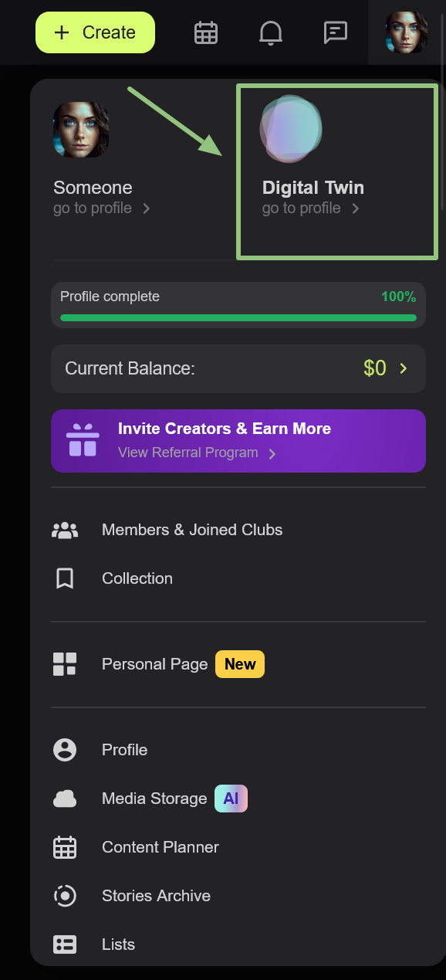
Task: Click the Profile complete progress bar
Action: [238, 317]
